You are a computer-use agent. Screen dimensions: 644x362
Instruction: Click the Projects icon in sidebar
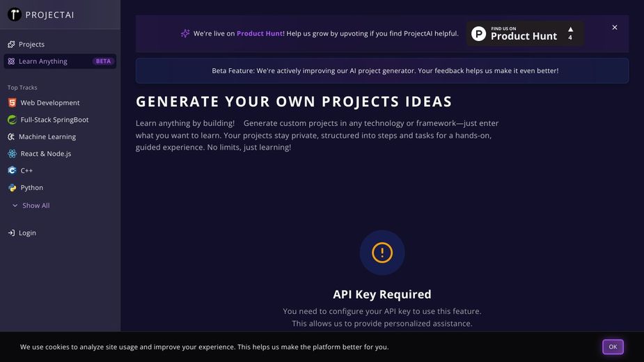click(11, 45)
